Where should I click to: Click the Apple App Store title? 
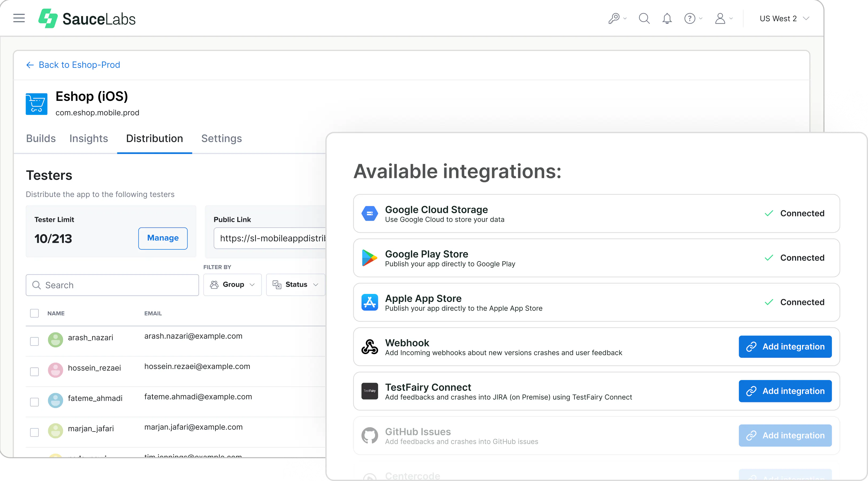coord(423,299)
